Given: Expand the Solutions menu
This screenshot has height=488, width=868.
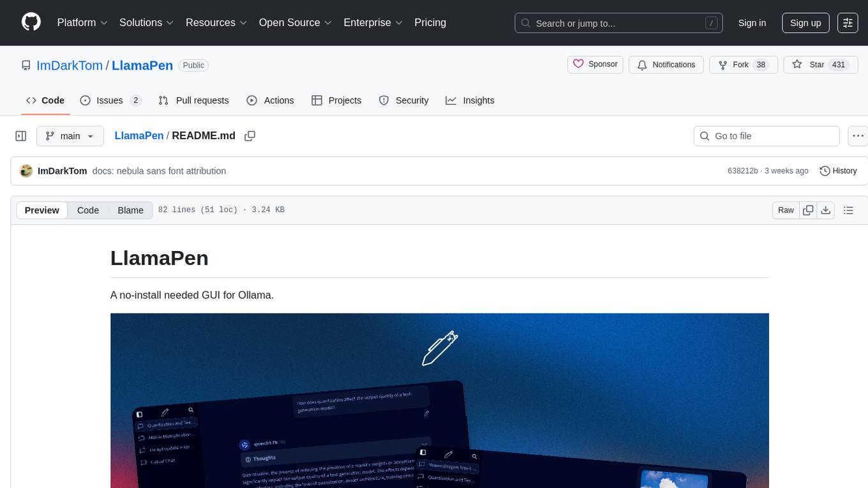Looking at the screenshot, I should [147, 22].
